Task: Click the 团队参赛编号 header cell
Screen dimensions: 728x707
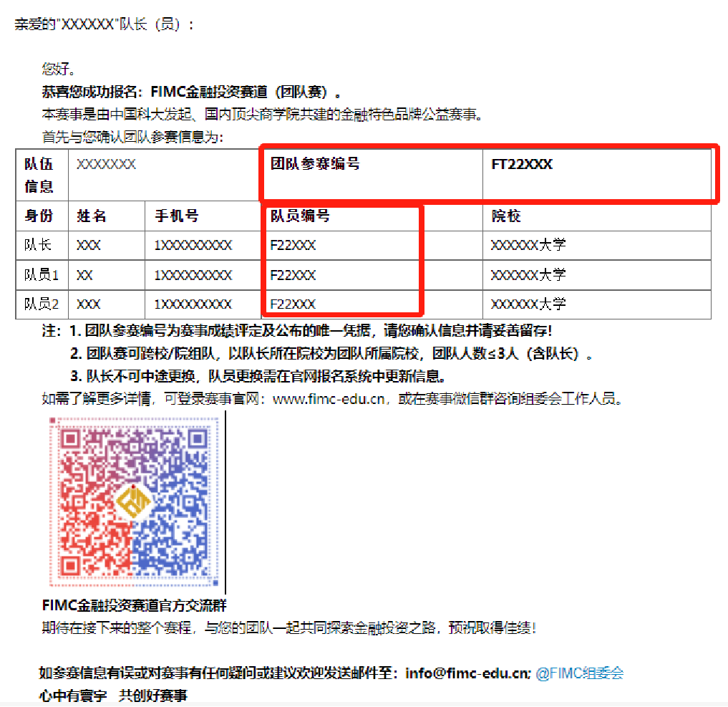Action: [x=372, y=175]
